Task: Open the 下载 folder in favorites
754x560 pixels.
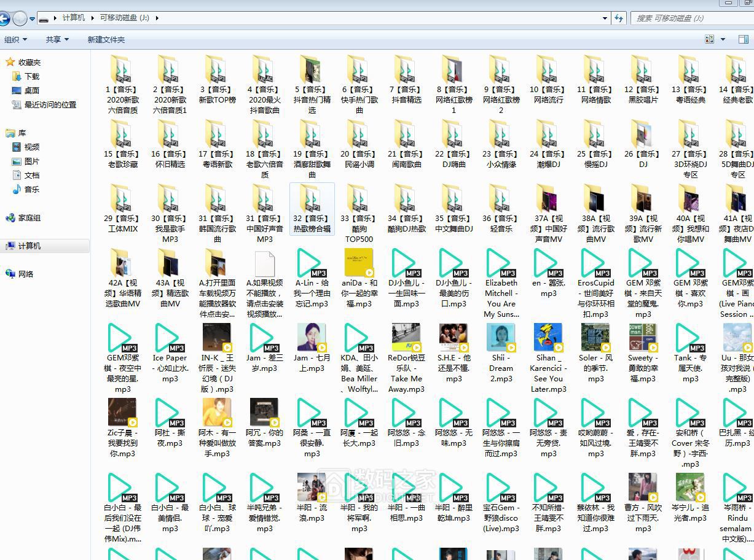Action: 31,77
